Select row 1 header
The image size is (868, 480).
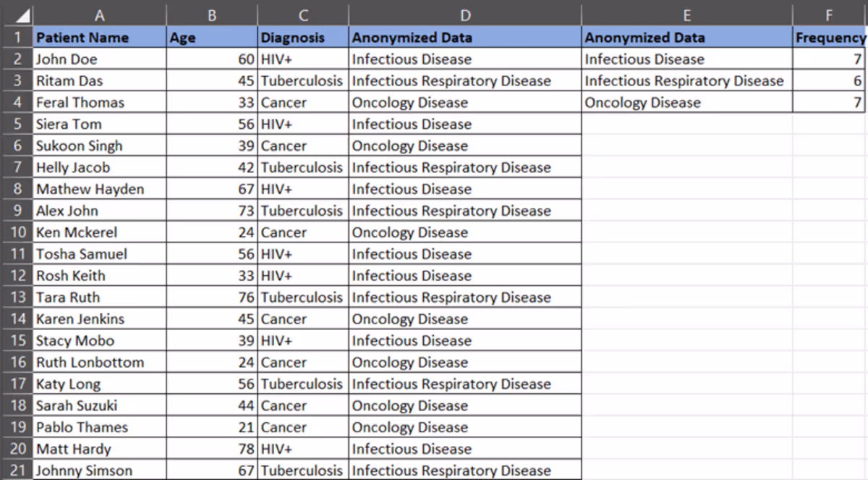pos(17,38)
